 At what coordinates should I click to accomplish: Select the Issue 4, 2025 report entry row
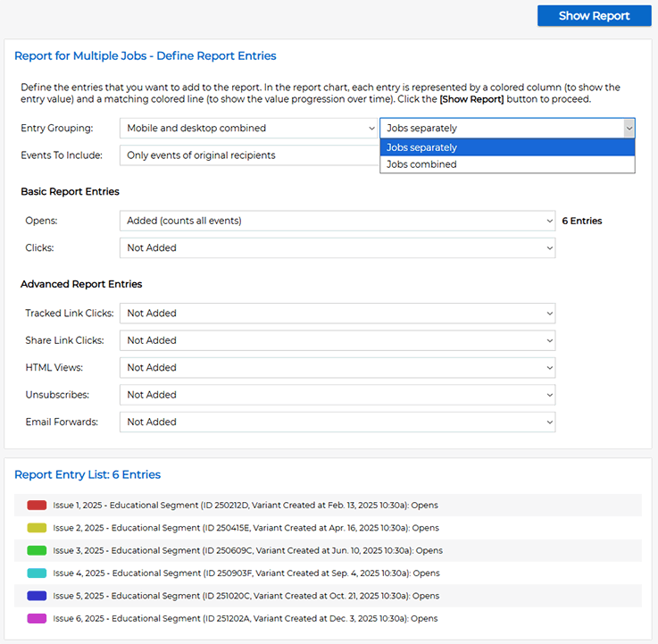(246, 573)
